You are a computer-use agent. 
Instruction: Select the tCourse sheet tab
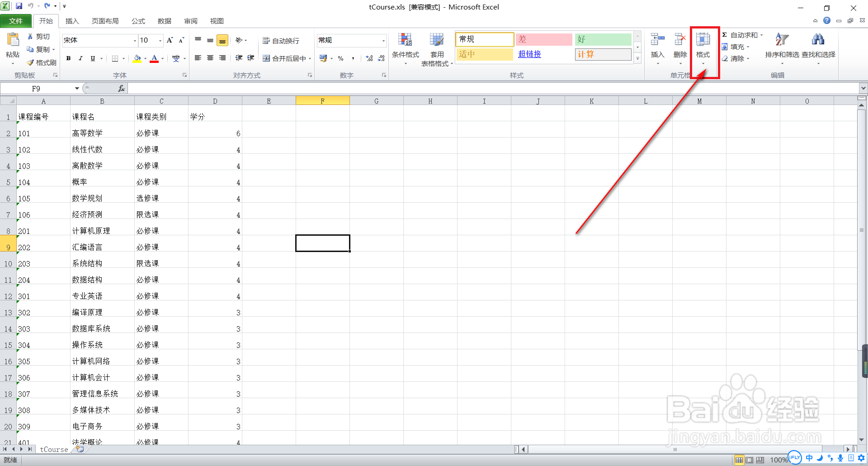pos(54,449)
